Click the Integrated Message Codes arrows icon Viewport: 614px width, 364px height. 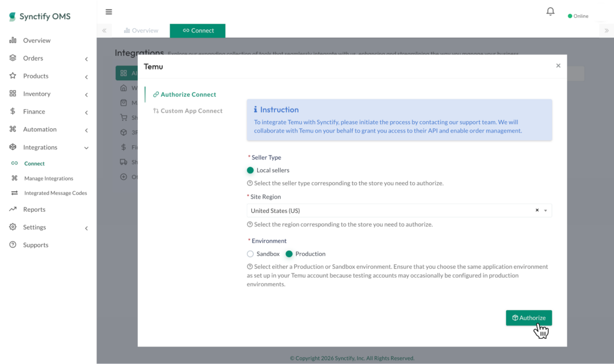coord(14,192)
